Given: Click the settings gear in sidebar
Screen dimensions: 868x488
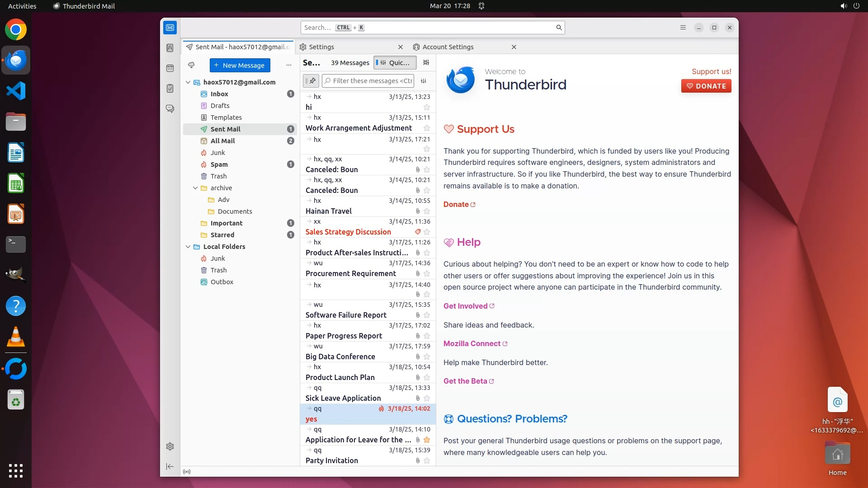Looking at the screenshot, I should click(x=170, y=446).
